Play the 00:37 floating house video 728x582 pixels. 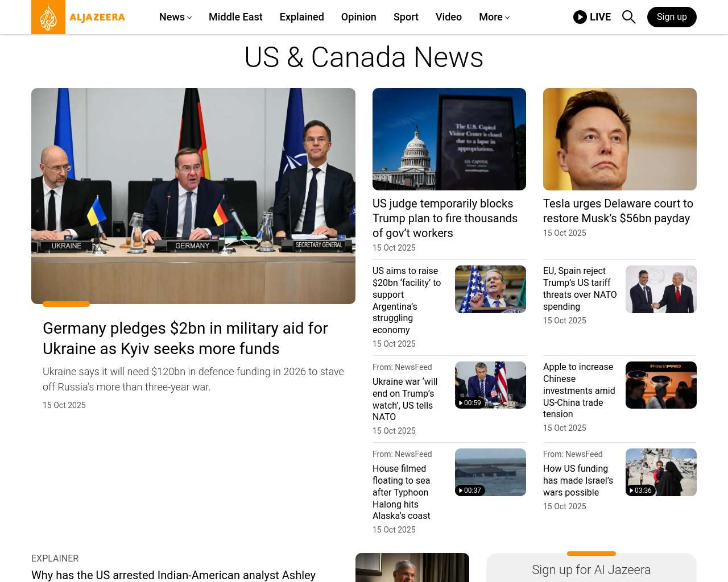tap(490, 472)
